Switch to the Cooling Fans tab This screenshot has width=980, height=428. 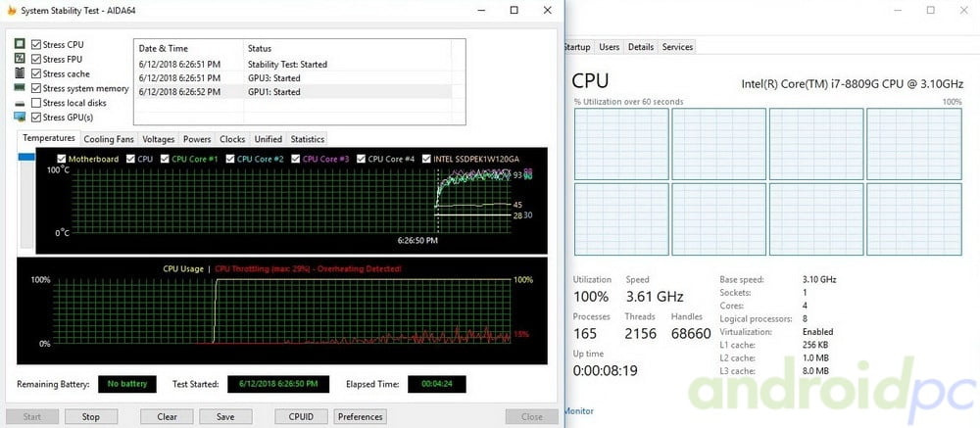point(109,139)
